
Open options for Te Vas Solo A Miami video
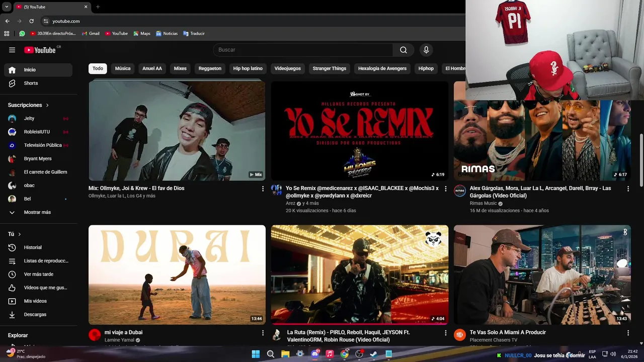point(628,333)
